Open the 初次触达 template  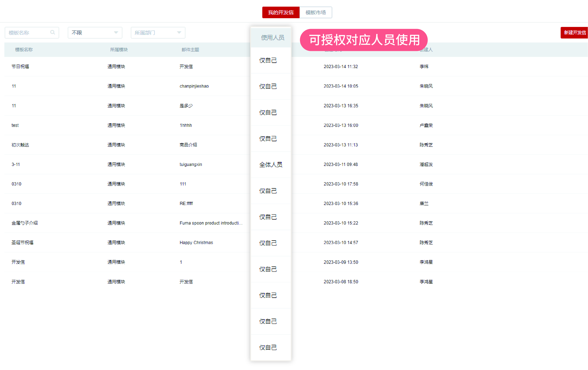click(20, 145)
